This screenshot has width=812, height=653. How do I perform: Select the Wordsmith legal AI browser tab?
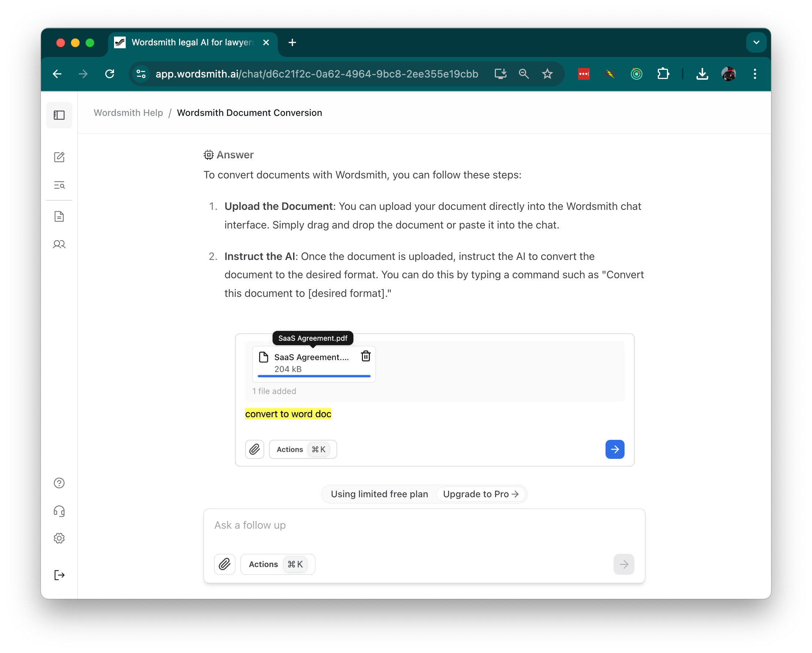(x=185, y=42)
